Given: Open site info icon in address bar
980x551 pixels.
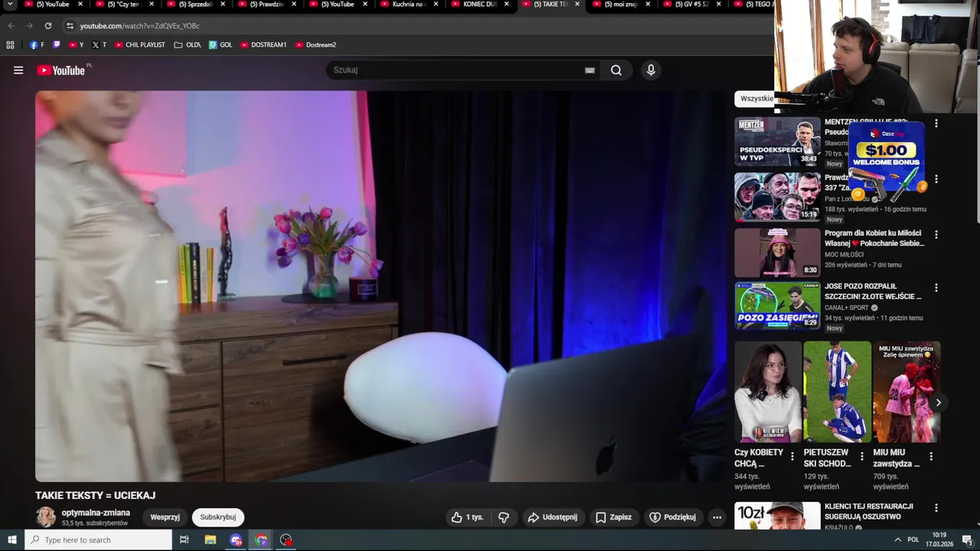Looking at the screenshot, I should click(x=70, y=26).
